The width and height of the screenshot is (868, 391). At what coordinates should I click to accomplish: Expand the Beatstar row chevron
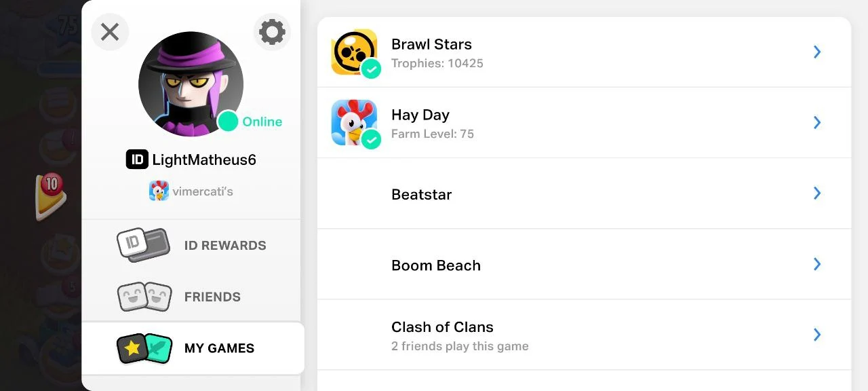click(817, 193)
